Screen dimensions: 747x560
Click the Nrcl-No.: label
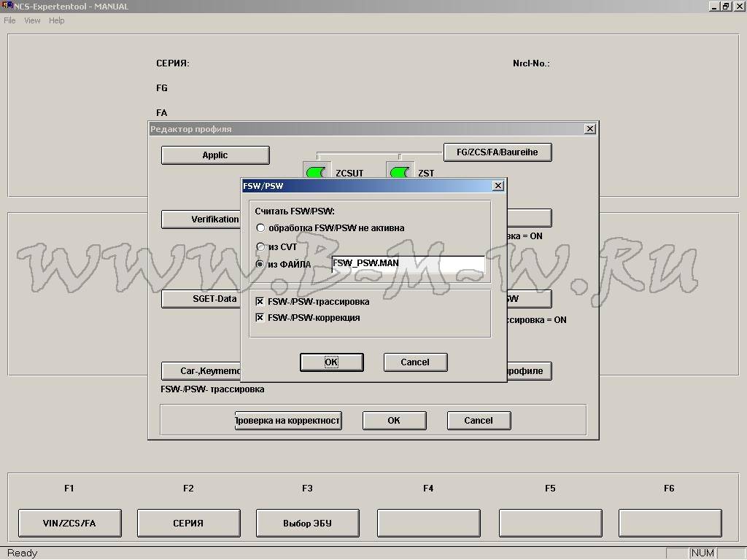tap(531, 63)
